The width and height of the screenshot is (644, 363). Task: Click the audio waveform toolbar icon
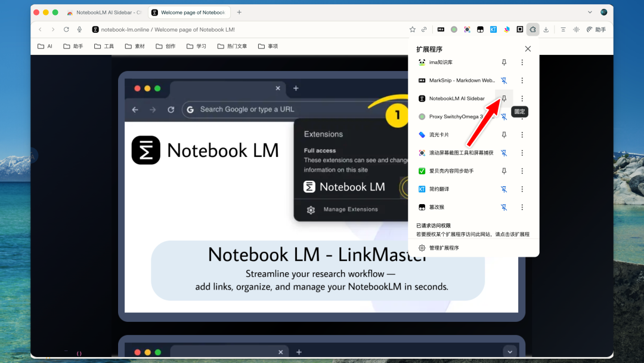tap(576, 30)
